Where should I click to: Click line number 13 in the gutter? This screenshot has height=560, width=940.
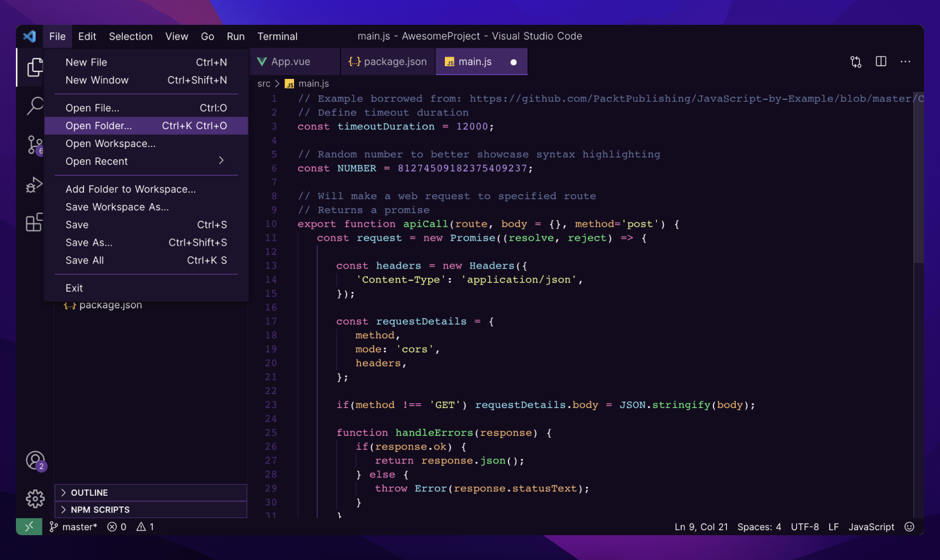point(271,266)
